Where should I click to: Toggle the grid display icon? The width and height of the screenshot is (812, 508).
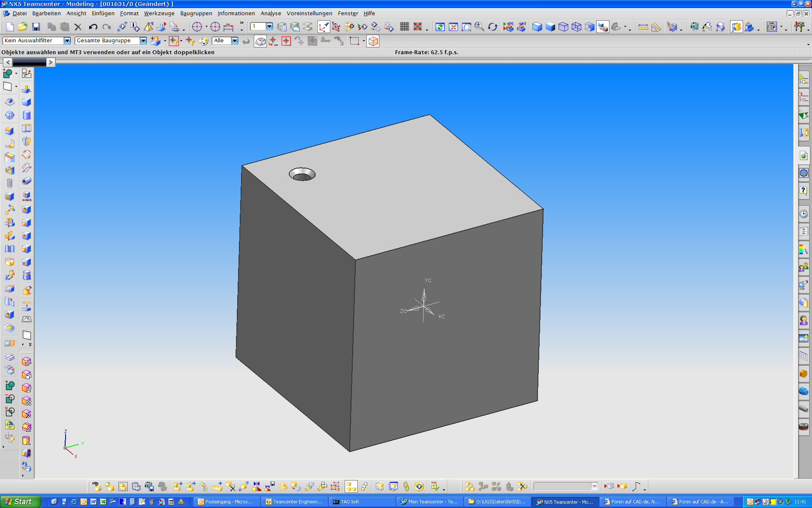[404, 27]
